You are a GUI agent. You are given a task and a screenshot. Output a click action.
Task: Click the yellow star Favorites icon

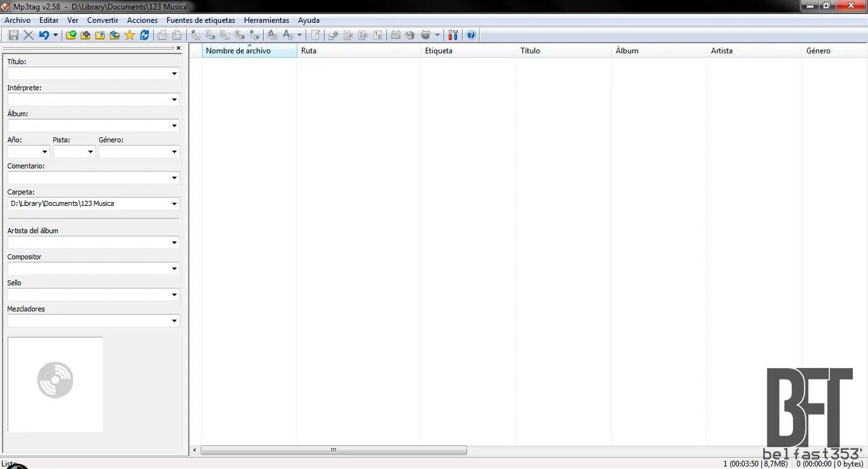pyautogui.click(x=130, y=35)
